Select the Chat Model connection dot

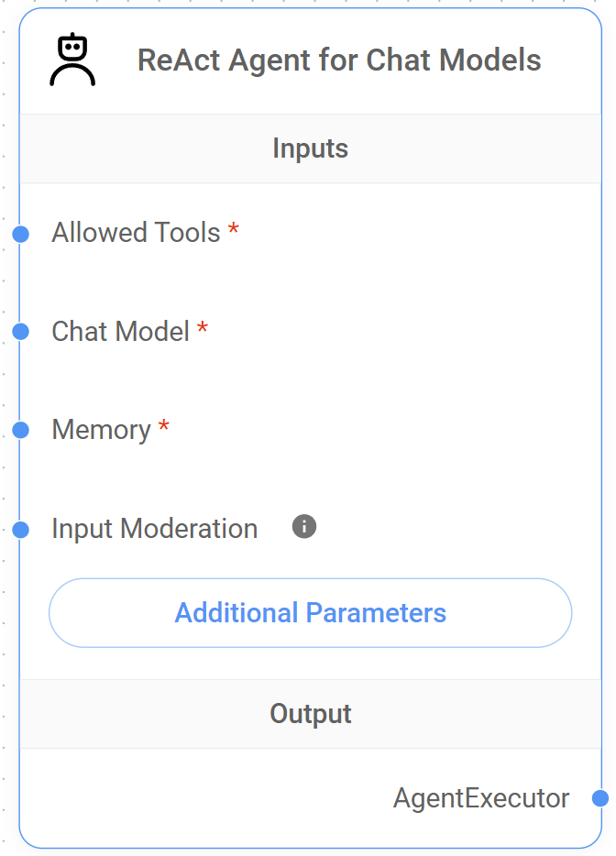pos(18,332)
